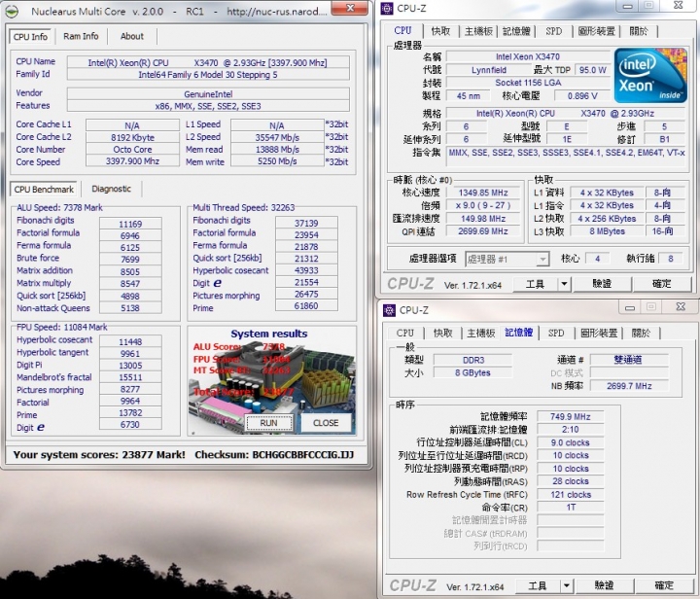Click 工具 button in top CPU-Z window
Viewport: 700px width, 599px height.
535,284
